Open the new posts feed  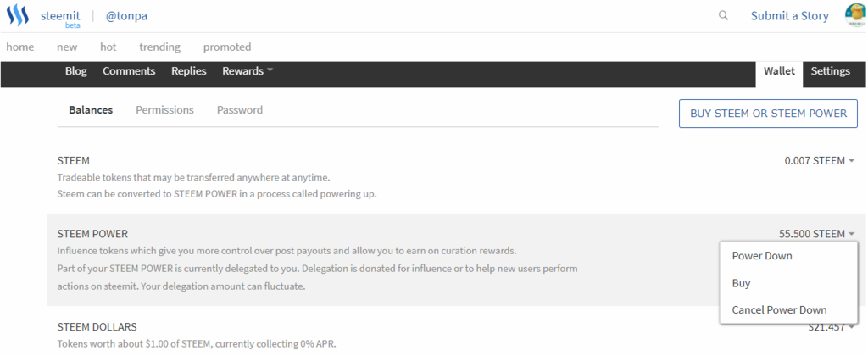[67, 47]
